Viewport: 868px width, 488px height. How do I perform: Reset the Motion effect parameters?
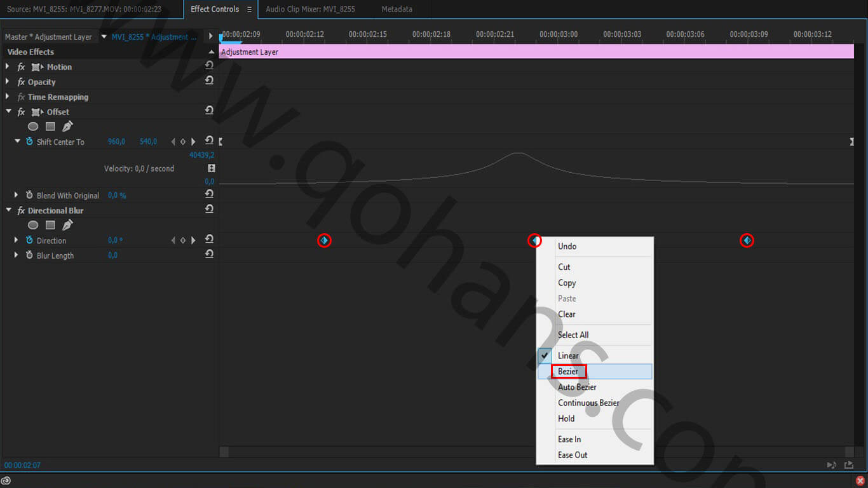pos(210,66)
